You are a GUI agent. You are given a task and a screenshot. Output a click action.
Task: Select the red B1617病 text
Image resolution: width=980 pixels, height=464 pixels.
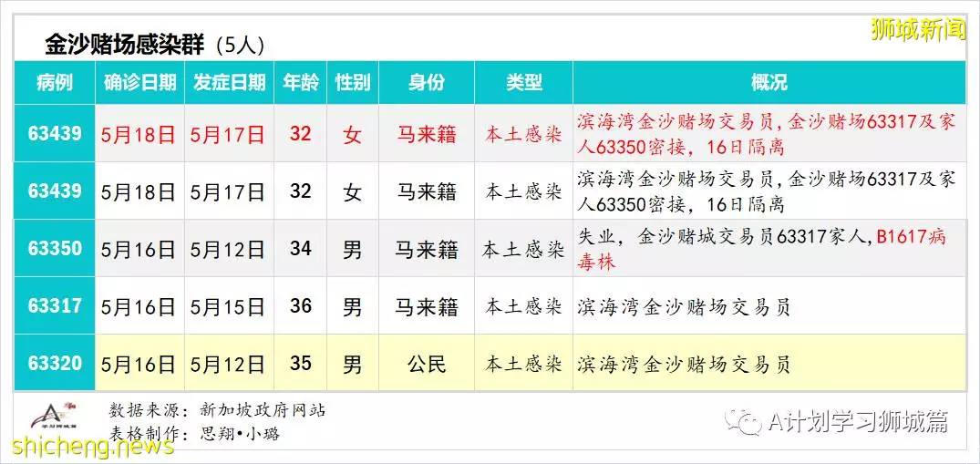point(912,236)
